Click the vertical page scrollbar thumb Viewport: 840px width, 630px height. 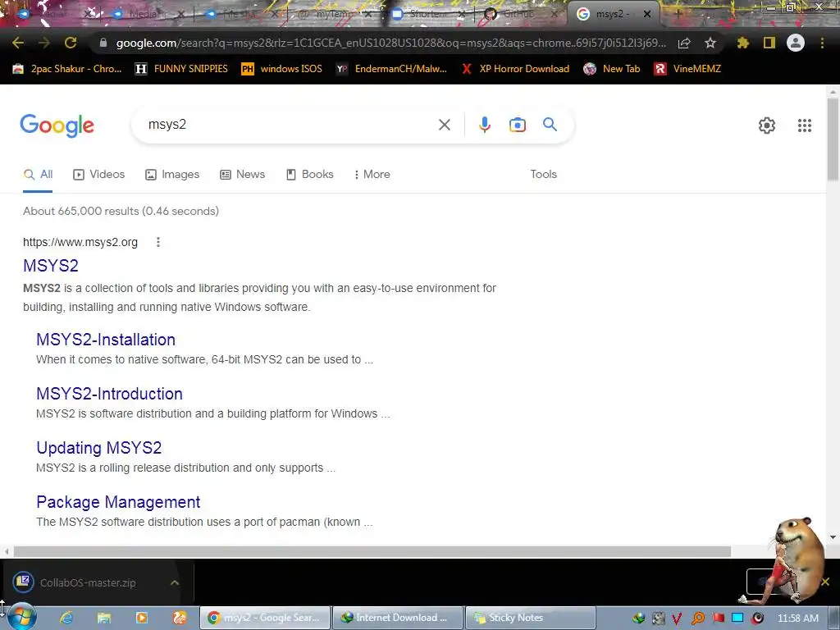(x=833, y=139)
